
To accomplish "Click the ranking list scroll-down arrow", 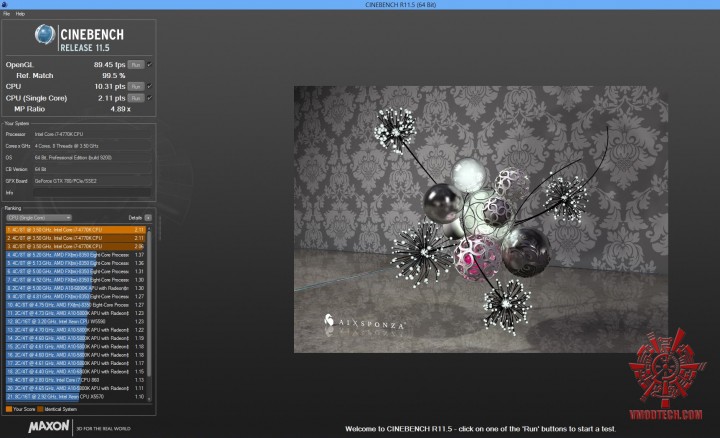I will click(x=149, y=399).
